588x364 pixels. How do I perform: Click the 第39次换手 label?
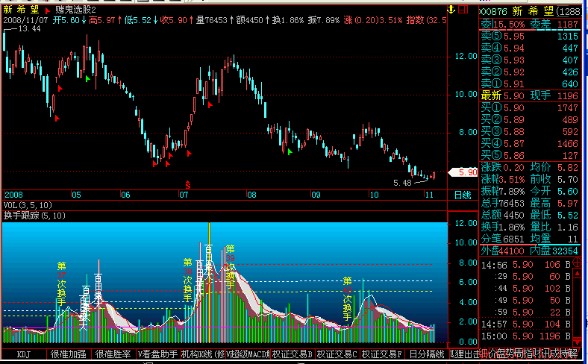231,267
